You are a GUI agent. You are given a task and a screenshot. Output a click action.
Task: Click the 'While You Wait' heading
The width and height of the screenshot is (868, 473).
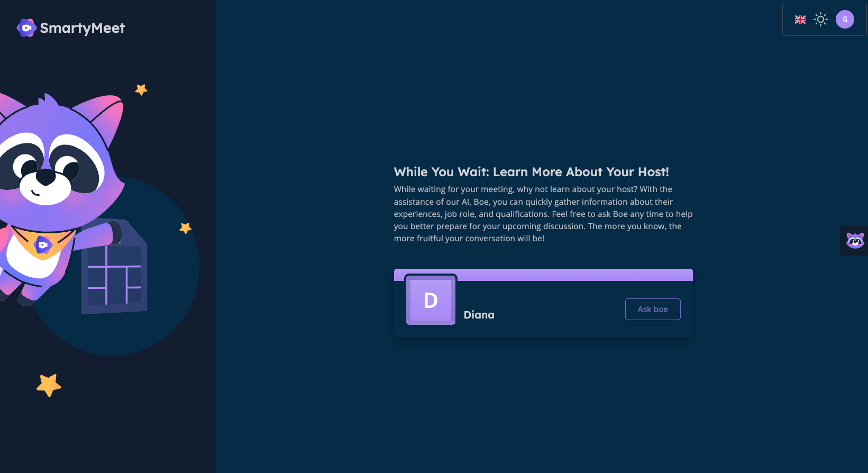tap(532, 172)
